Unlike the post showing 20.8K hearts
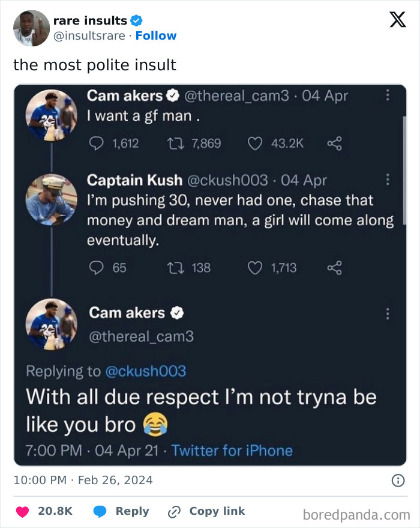Image resolution: width=420 pixels, height=528 pixels. [x=22, y=511]
